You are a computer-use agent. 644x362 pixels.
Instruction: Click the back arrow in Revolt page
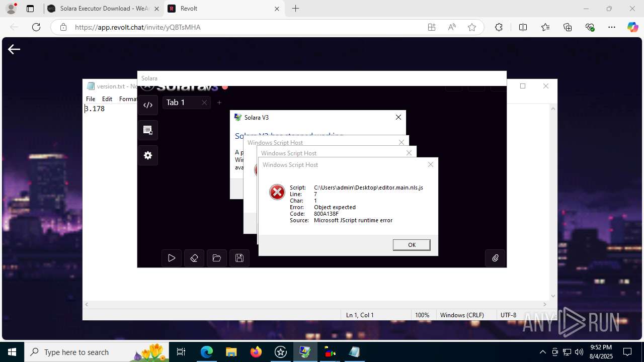point(14,49)
